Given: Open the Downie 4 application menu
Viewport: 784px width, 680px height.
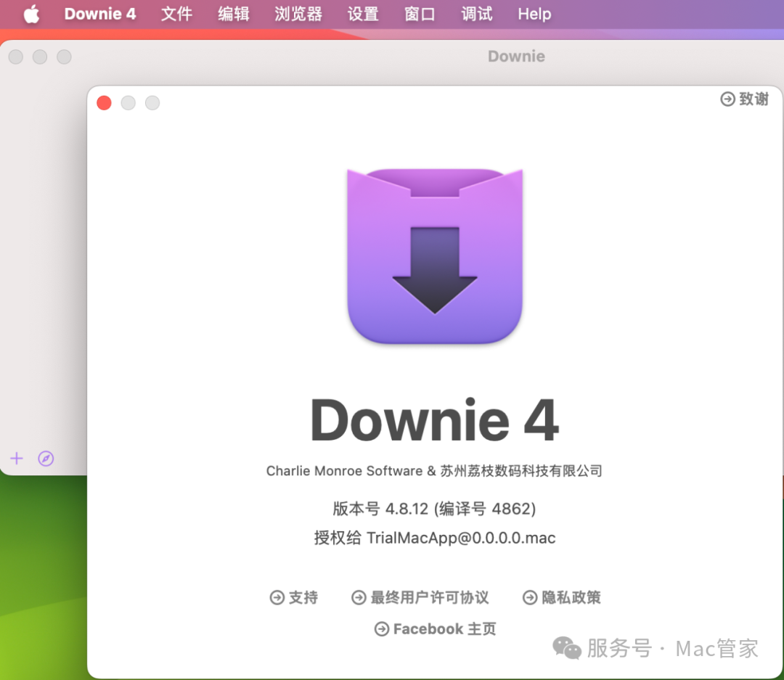Looking at the screenshot, I should tap(100, 14).
